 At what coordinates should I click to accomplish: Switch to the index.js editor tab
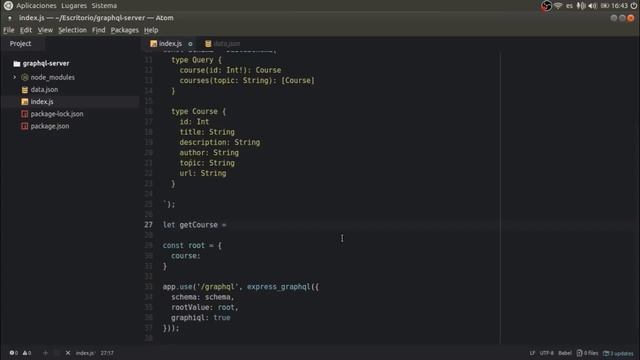[170, 44]
